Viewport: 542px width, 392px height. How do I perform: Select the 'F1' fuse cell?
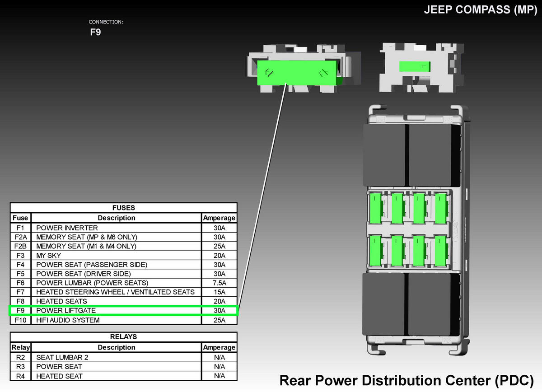20,228
